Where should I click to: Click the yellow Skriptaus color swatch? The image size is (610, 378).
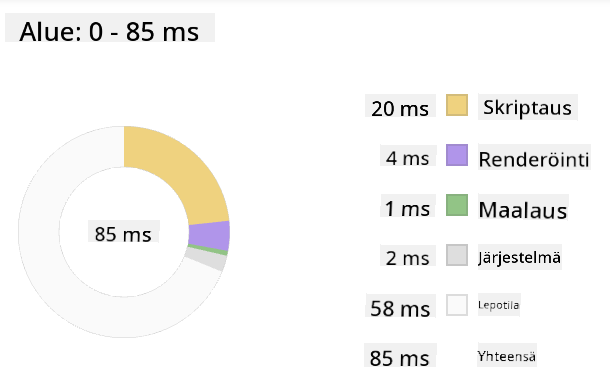tap(457, 105)
